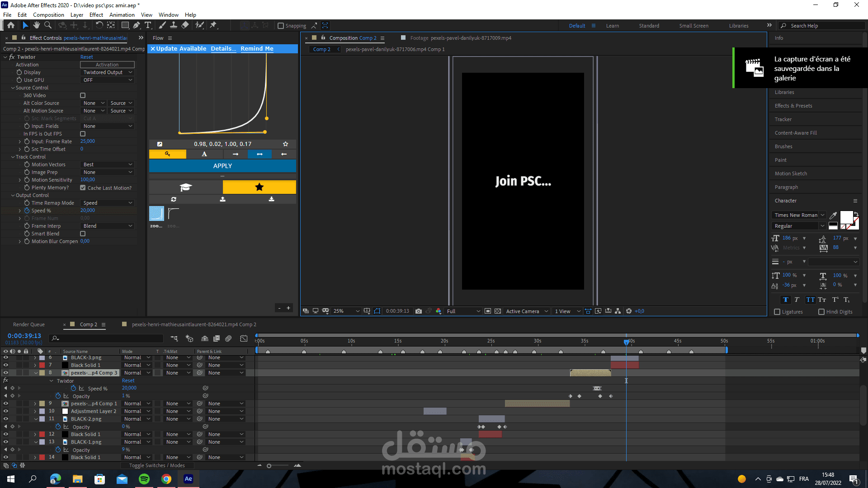
Task: Open the Animation menu
Action: pos(122,15)
